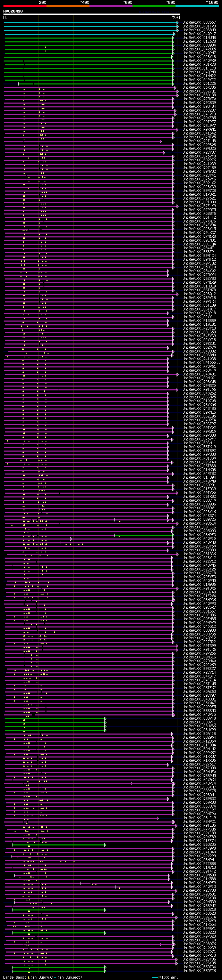Image resolution: width=222 pixels, height=980 pixels.
Task: Select hit UniRef100_Q8S567
Action: point(199,23)
